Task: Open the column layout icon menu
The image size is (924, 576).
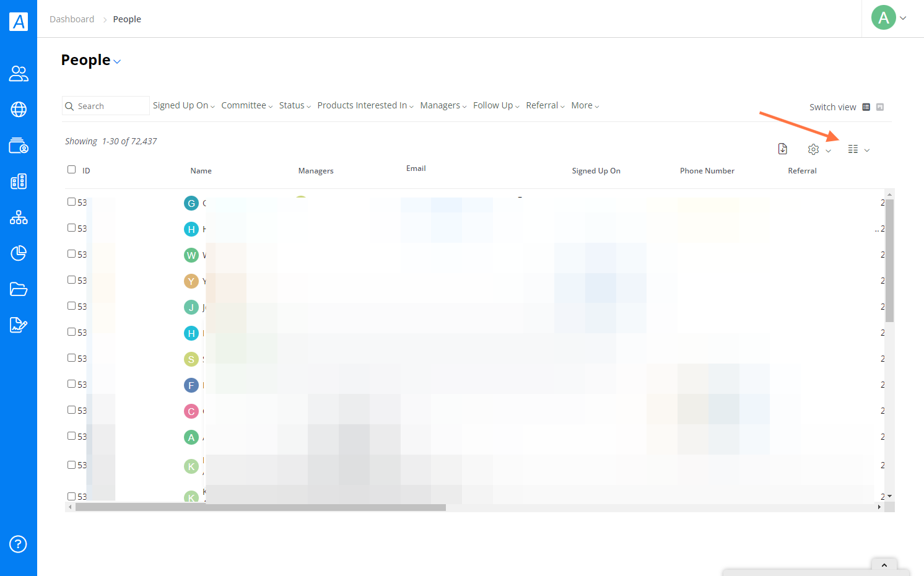Action: coord(858,149)
